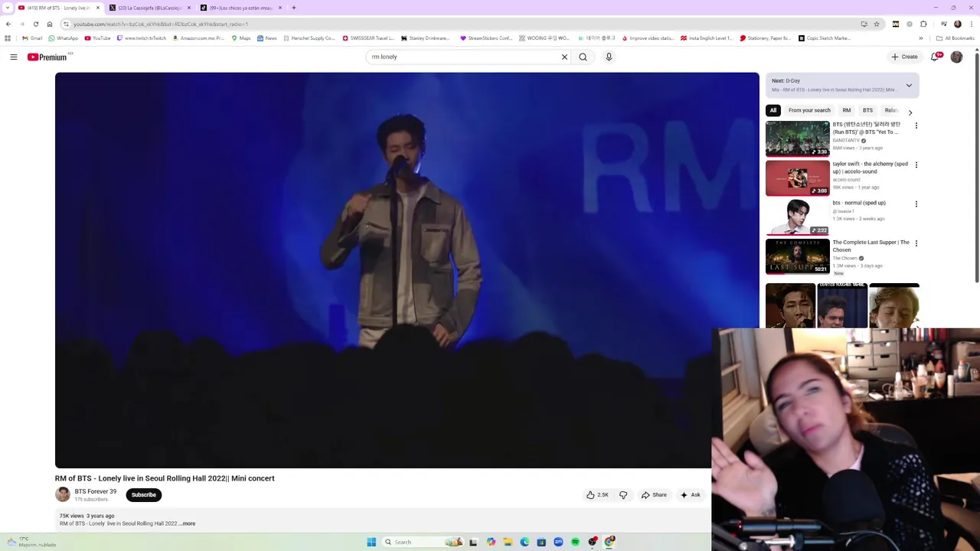Image resolution: width=980 pixels, height=551 pixels.
Task: Open the weather widget on taskbar
Action: point(31,542)
